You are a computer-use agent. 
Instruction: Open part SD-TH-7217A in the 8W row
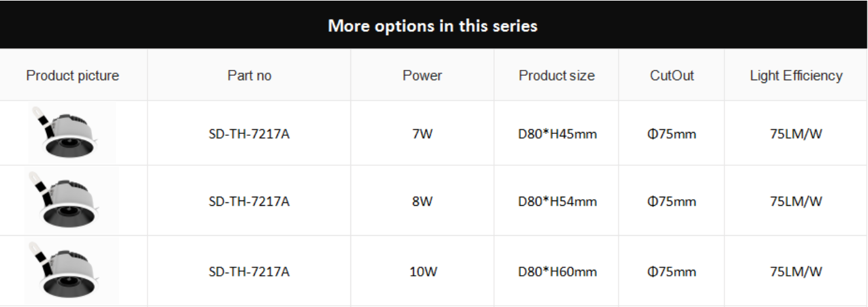tap(249, 201)
